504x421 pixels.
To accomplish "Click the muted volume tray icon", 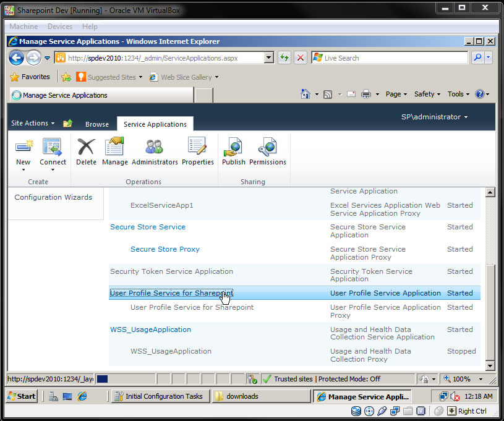I will 455,396.
